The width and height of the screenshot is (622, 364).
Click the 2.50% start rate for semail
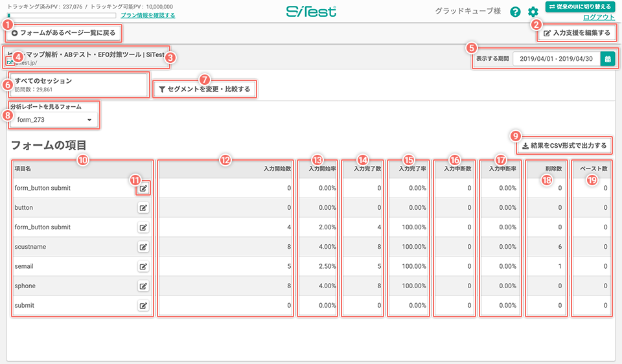click(x=327, y=266)
